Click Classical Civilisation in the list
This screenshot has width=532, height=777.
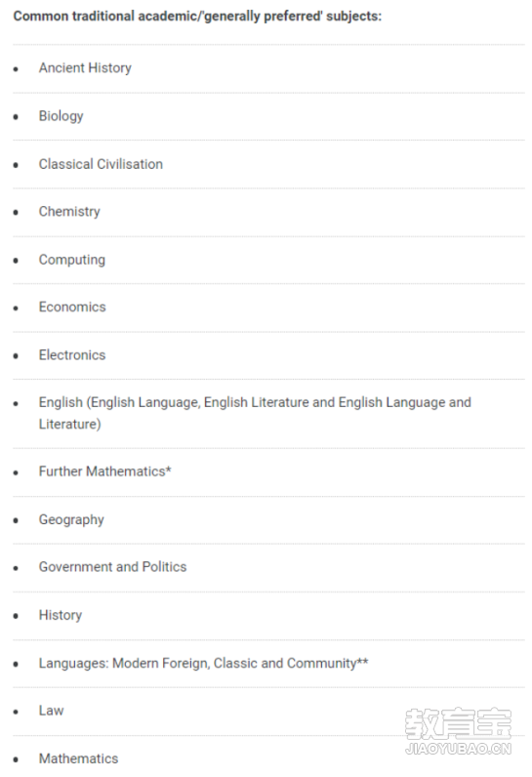coord(101,164)
